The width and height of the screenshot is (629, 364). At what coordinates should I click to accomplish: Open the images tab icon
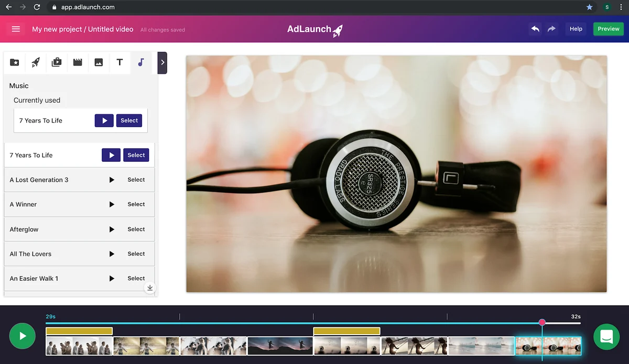point(99,62)
